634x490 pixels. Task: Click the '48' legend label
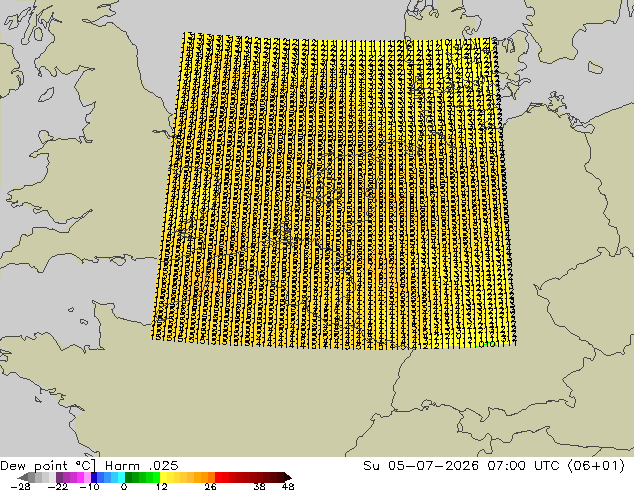tap(288, 486)
